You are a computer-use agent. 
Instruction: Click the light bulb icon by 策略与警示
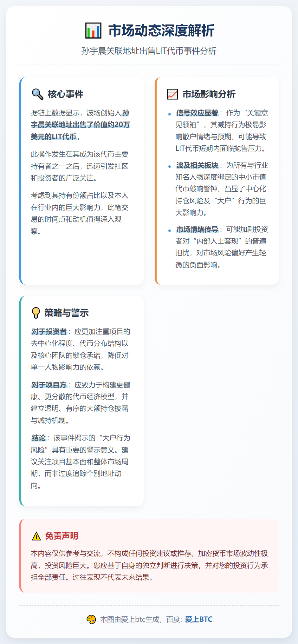pyautogui.click(x=36, y=313)
